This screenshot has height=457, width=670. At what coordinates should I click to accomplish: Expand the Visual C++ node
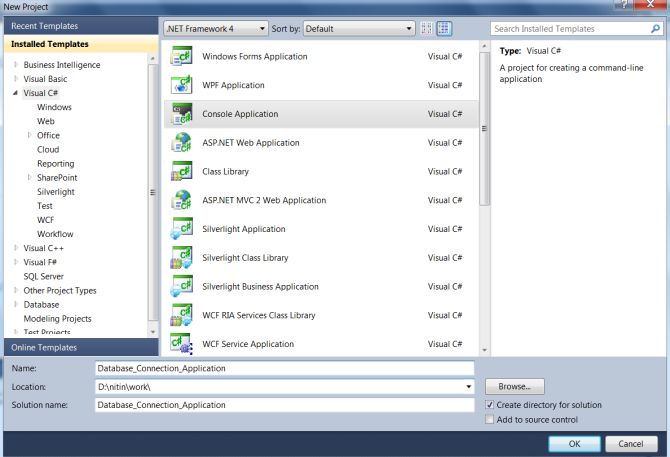coord(16,248)
